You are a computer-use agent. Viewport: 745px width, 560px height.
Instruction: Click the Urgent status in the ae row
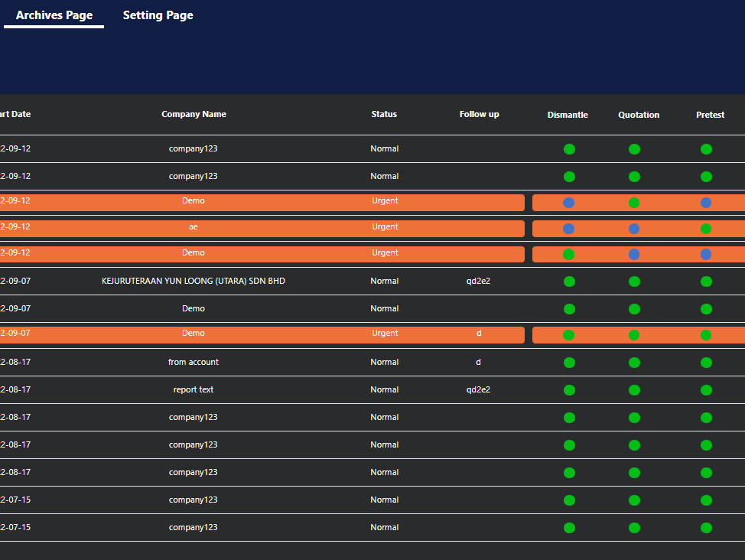click(x=385, y=227)
